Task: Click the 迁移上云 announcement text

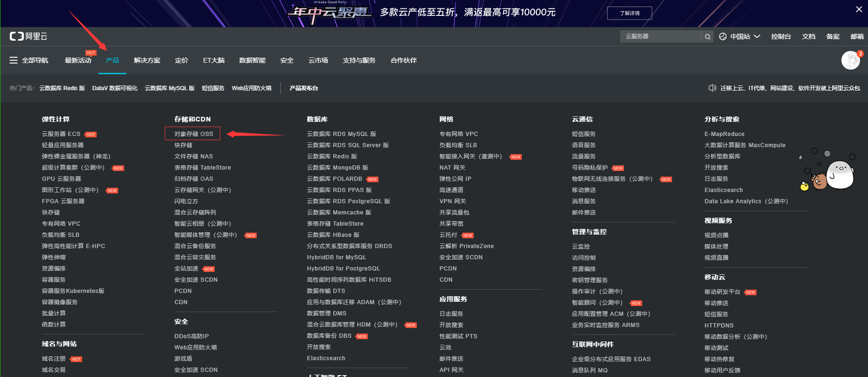Action: pos(790,88)
